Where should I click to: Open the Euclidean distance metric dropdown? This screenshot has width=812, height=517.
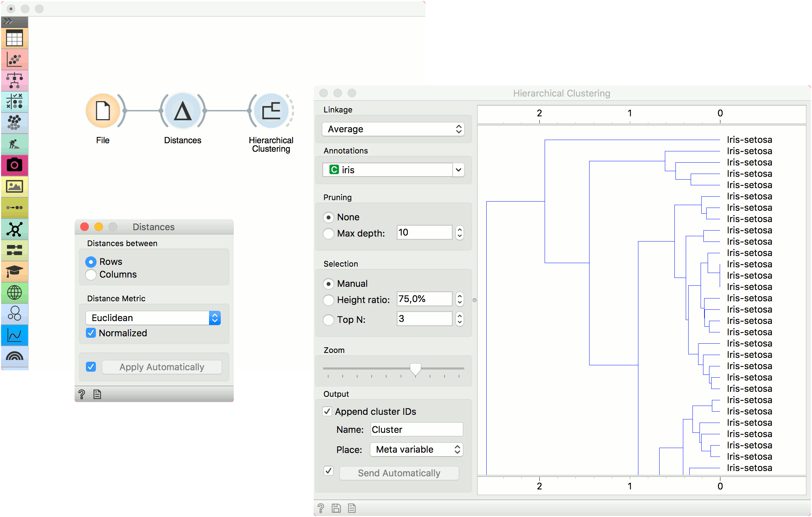pos(153,318)
